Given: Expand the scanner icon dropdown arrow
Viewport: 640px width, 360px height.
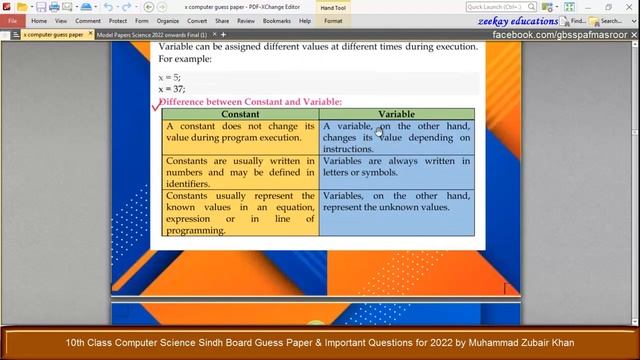Looking at the screenshot, I should coord(96,7).
